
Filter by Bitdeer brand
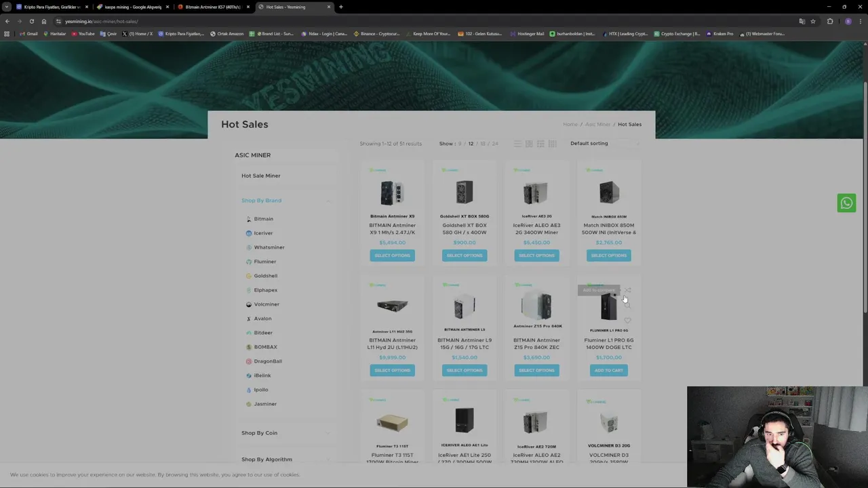point(263,333)
